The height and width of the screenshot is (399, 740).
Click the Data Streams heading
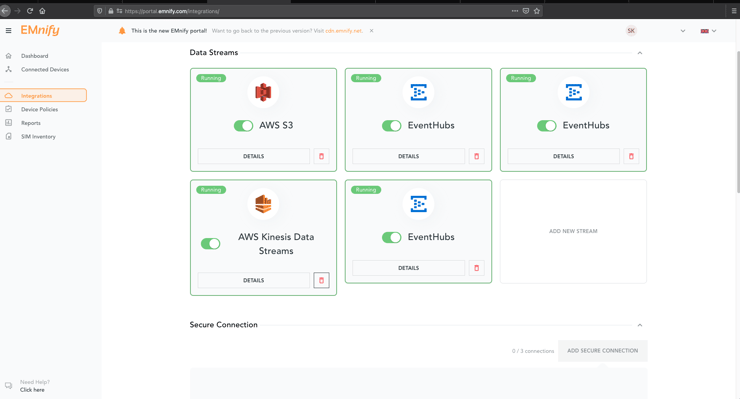click(214, 52)
